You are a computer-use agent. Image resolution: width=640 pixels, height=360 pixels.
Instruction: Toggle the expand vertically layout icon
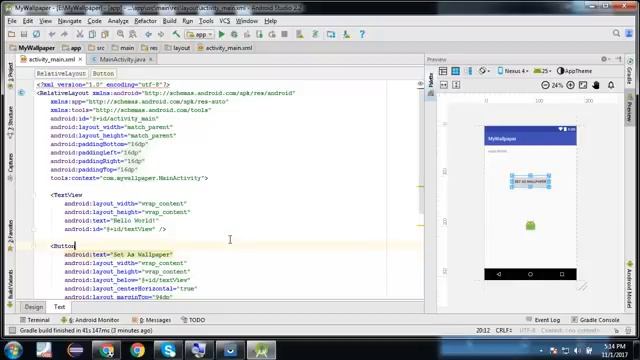456,85
